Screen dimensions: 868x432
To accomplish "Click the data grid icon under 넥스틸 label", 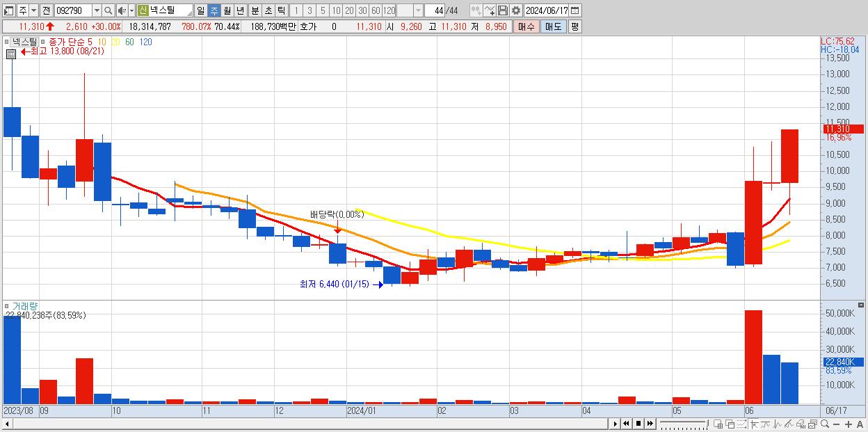I will (11, 54).
